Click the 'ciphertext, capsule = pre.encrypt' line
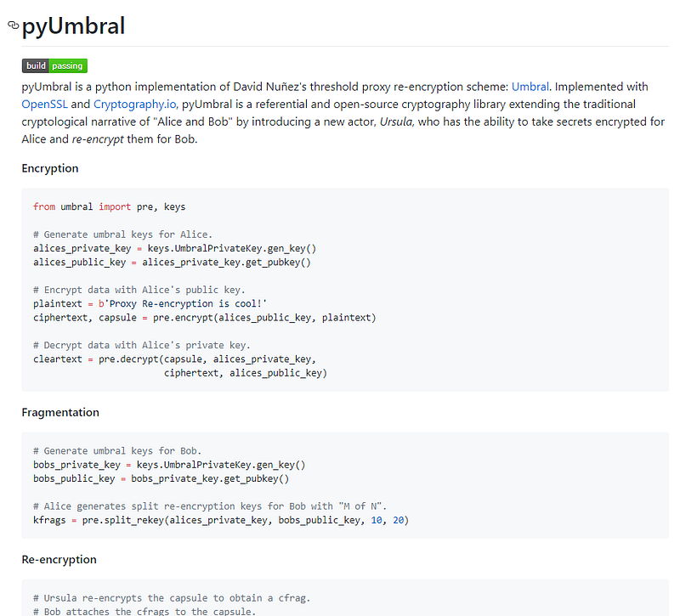 pyautogui.click(x=205, y=318)
